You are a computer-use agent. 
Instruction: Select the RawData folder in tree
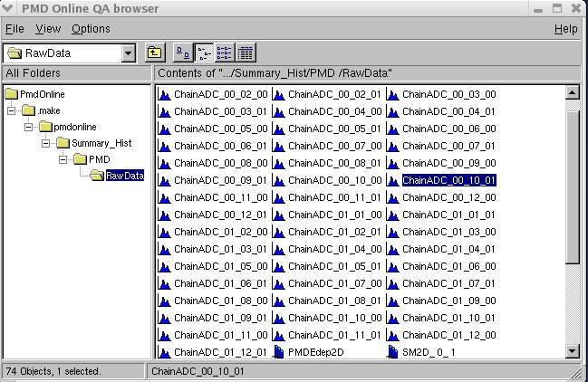tap(118, 176)
